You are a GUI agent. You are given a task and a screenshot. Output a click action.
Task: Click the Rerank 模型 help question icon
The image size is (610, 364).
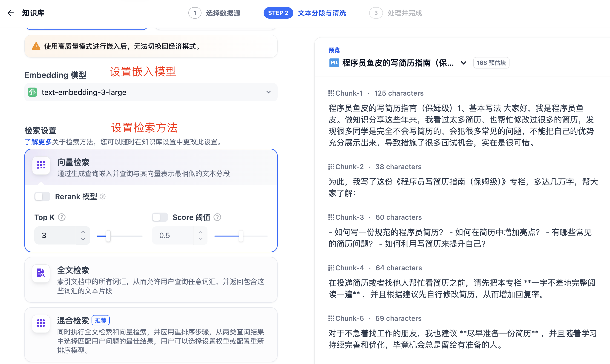[103, 196]
